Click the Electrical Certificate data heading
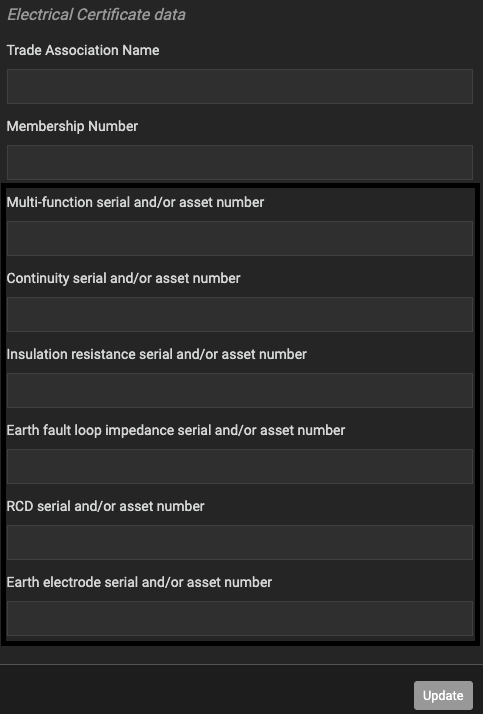 pyautogui.click(x=96, y=15)
